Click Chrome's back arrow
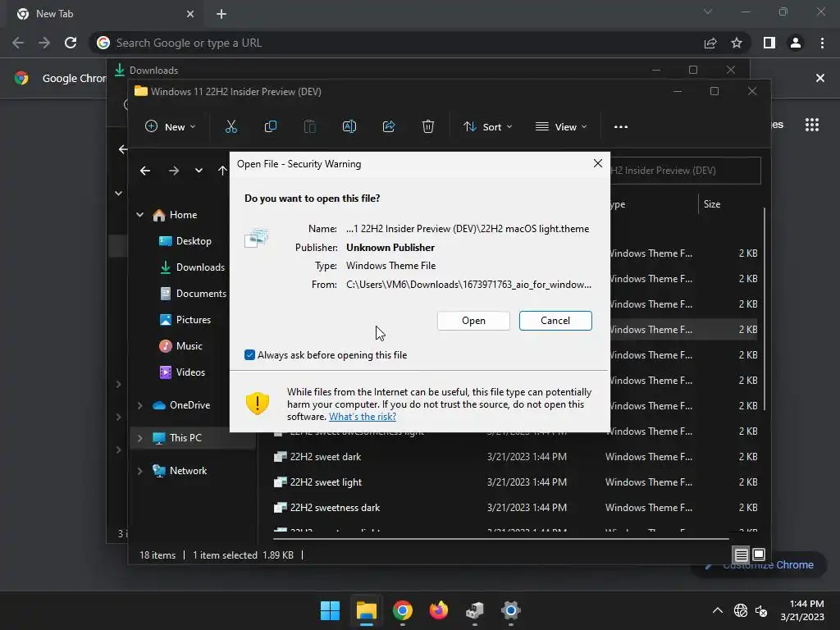This screenshot has height=630, width=840. [18, 43]
